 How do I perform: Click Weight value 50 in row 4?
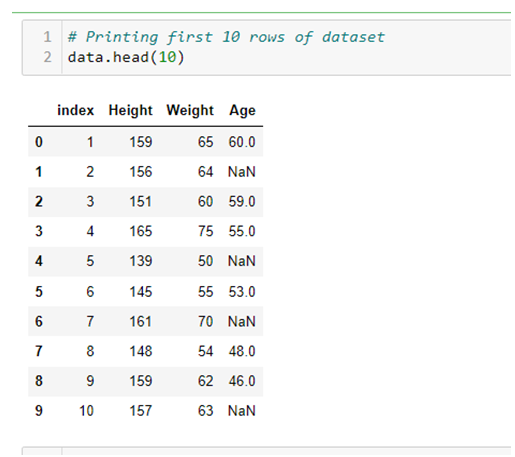[x=205, y=261]
